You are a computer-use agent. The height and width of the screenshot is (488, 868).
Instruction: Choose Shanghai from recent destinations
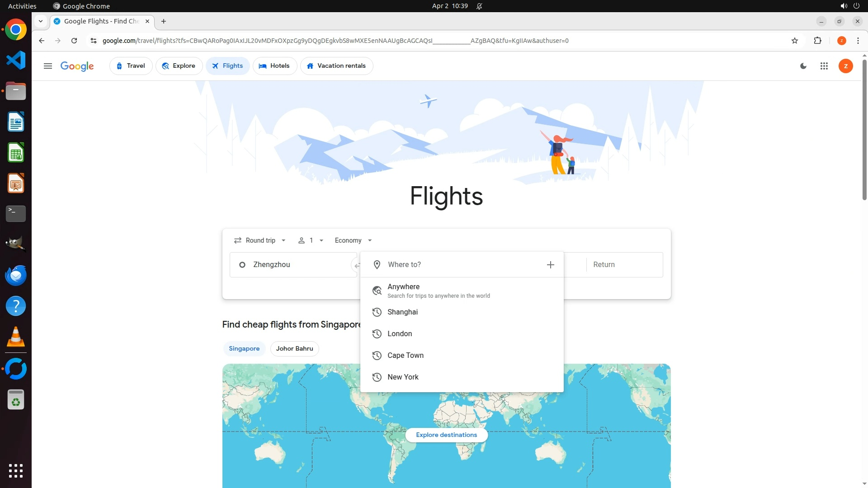(x=402, y=312)
